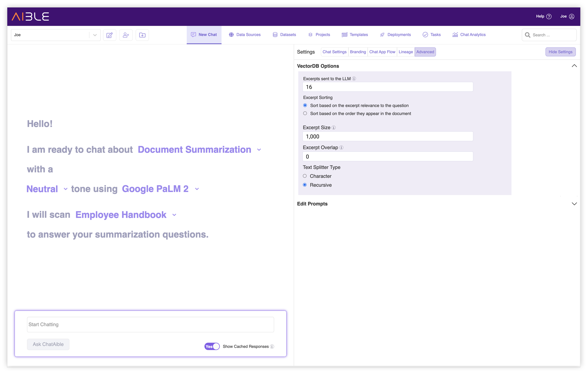Image resolution: width=588 pixels, height=375 pixels.
Task: Select the Advanced settings tab
Action: [x=425, y=52]
